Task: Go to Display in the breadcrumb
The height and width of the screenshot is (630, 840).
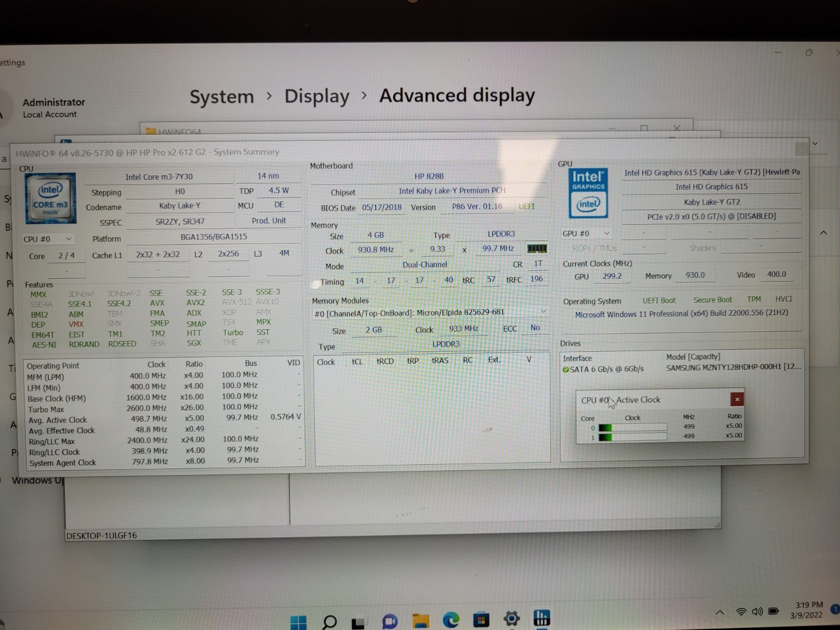Action: pos(317,97)
